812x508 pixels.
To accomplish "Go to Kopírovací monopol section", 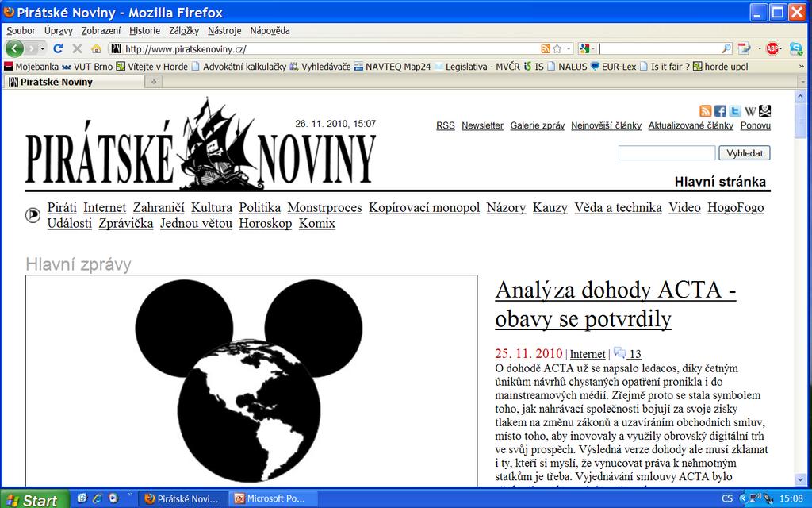I will coord(424,207).
